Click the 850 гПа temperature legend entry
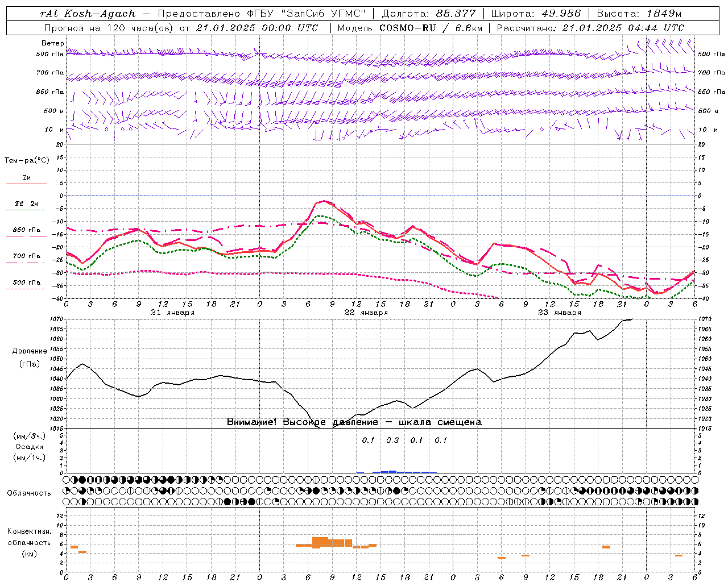The image size is (728, 582). coord(27,230)
